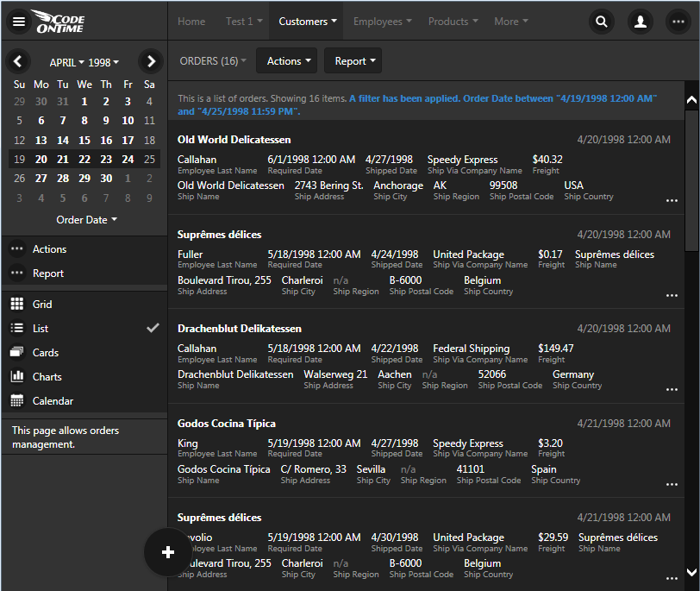Click the search magnifier icon
This screenshot has height=591, width=700.
click(603, 22)
